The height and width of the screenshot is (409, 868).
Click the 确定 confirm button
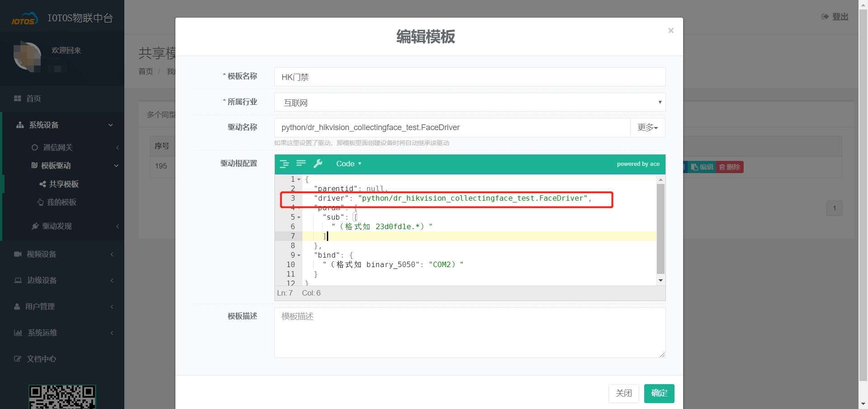pyautogui.click(x=659, y=393)
